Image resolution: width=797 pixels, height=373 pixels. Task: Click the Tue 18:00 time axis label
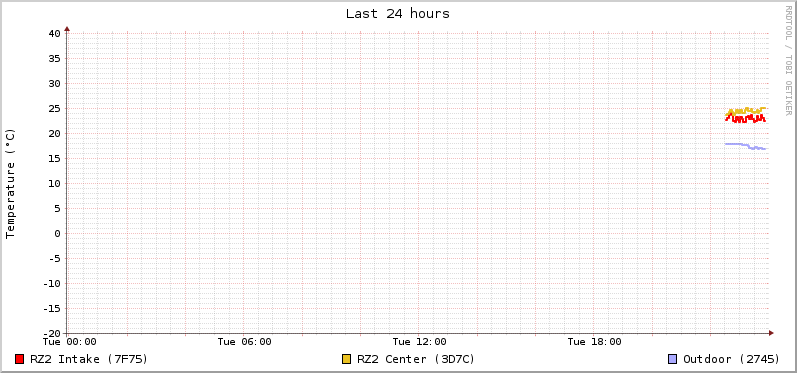[595, 342]
